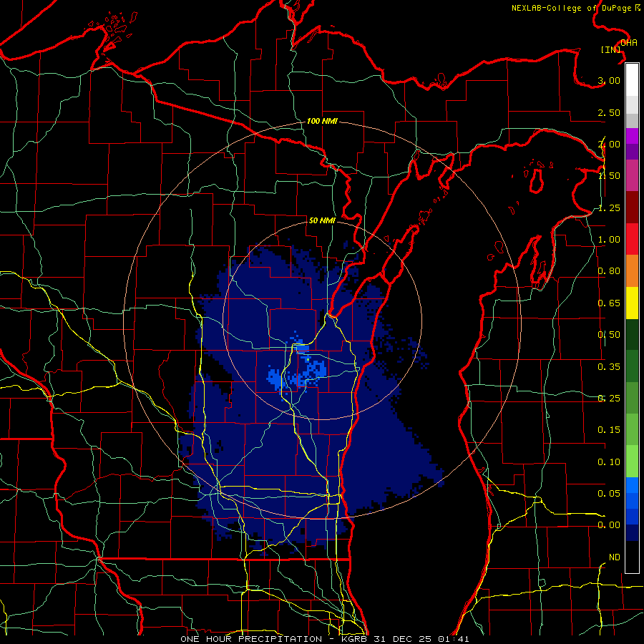Select the pink swatch near 1.50
Screen dimensions: 644x644
(632, 175)
